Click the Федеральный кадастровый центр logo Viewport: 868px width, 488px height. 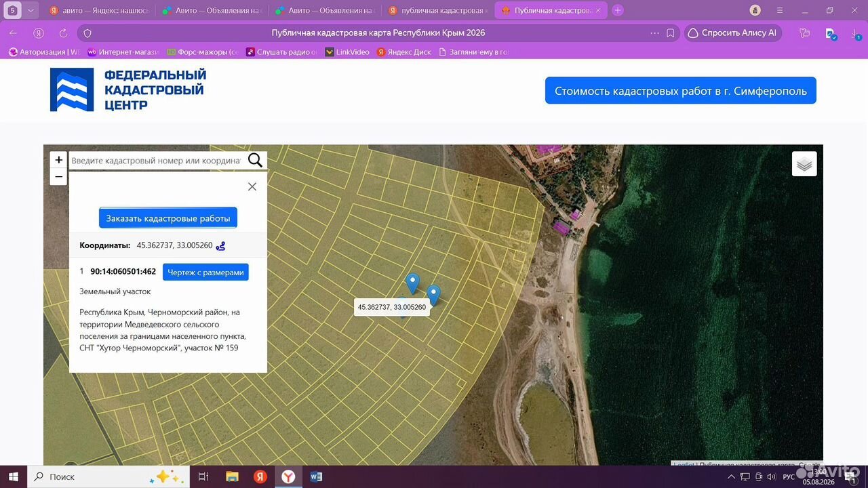click(x=128, y=89)
